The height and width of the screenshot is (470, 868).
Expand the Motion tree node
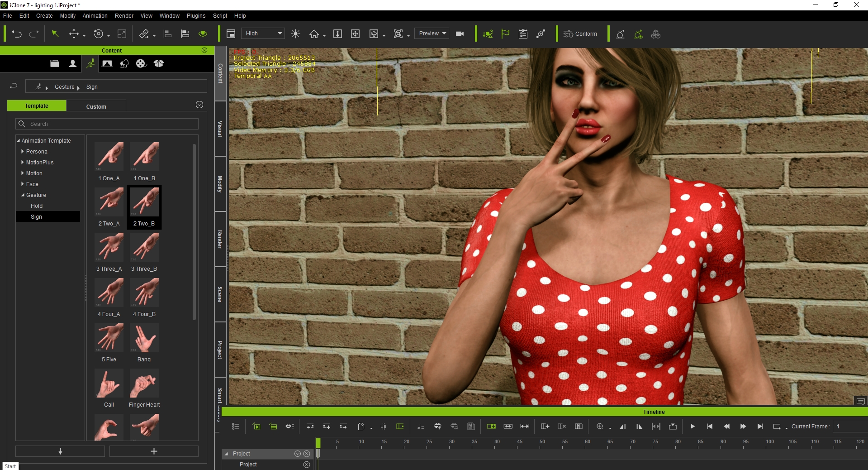(x=23, y=173)
